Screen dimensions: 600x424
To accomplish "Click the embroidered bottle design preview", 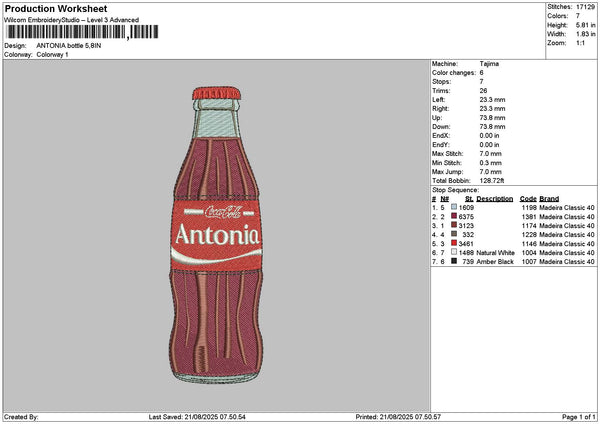I will [216, 235].
